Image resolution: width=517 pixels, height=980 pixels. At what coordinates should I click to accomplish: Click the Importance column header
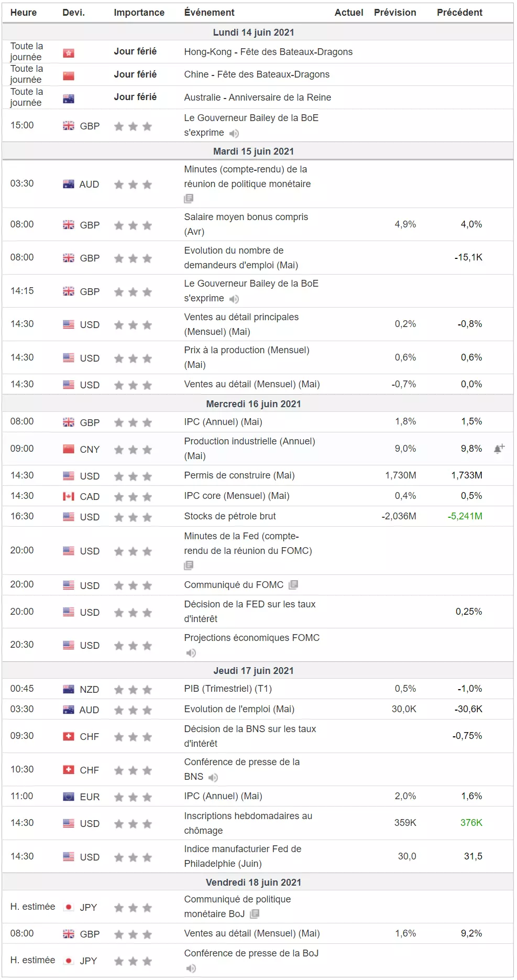139,13
